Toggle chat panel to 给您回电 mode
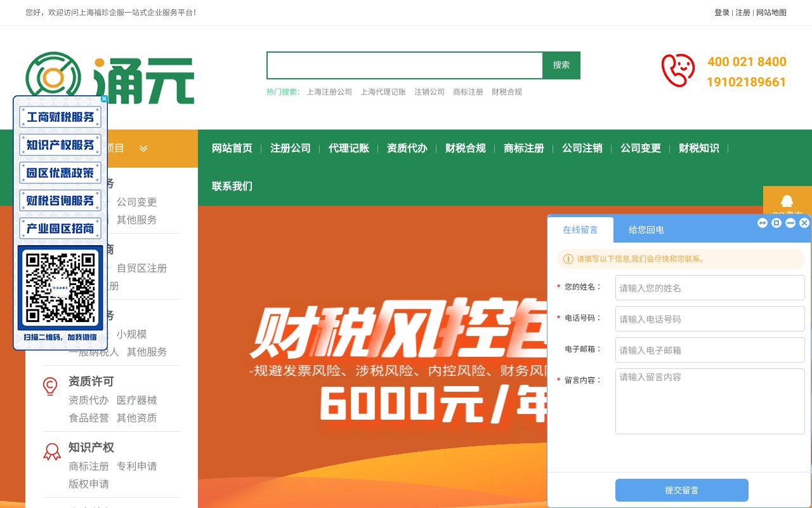This screenshot has height=508, width=812. [645, 230]
